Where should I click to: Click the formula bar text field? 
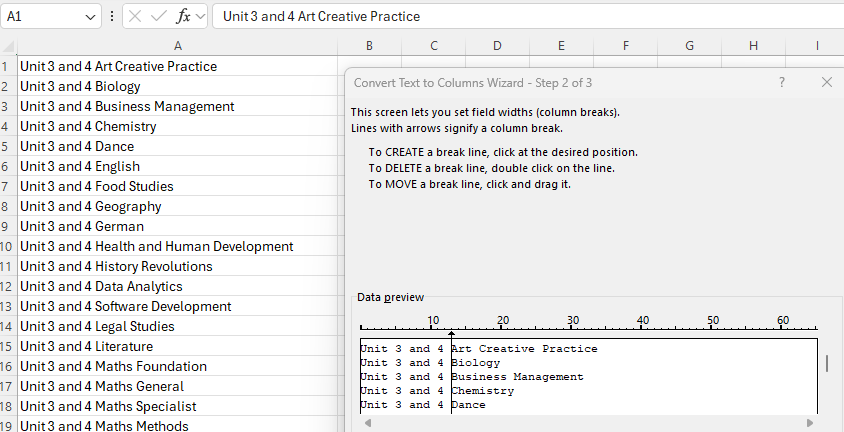(520, 17)
